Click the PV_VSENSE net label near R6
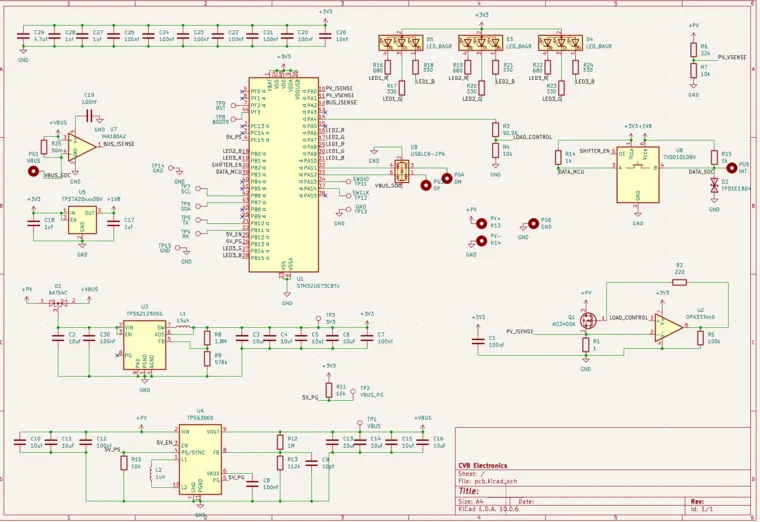The height and width of the screenshot is (522, 760). [x=732, y=57]
